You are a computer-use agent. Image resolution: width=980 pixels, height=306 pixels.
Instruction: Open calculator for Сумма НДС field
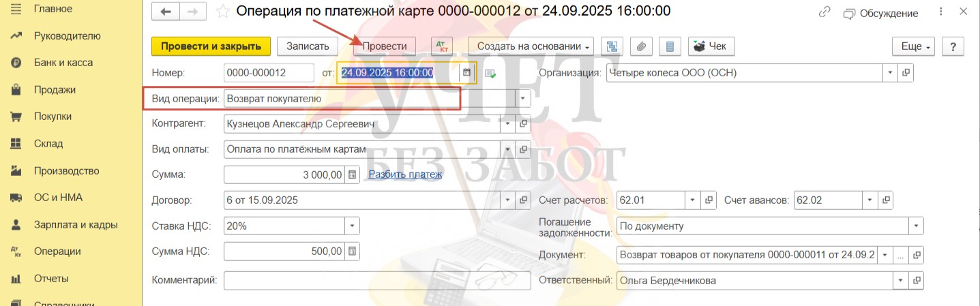[352, 251]
